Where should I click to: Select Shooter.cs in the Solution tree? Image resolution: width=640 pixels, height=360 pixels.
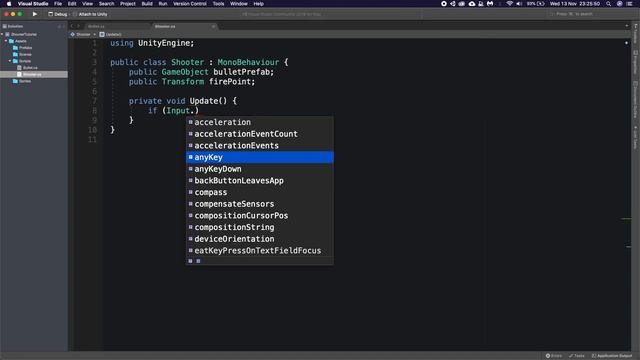tap(34, 74)
